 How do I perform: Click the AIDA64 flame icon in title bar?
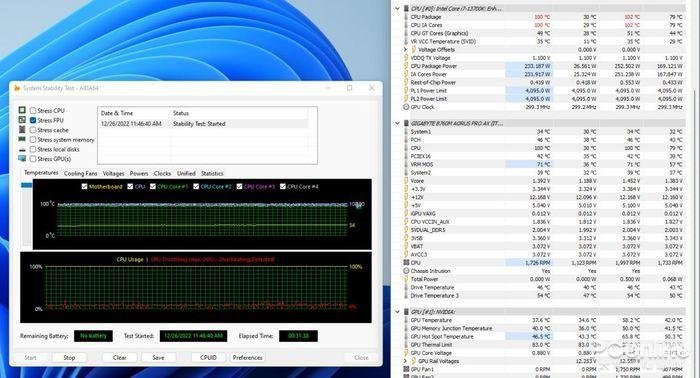point(17,88)
